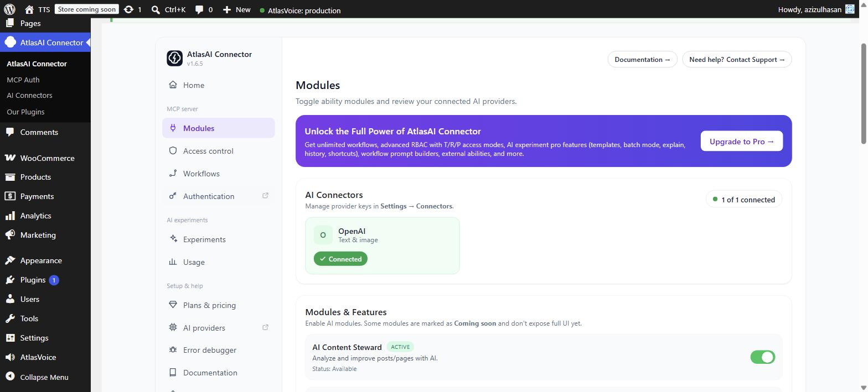Select the OpenAI connector card

[x=383, y=245]
